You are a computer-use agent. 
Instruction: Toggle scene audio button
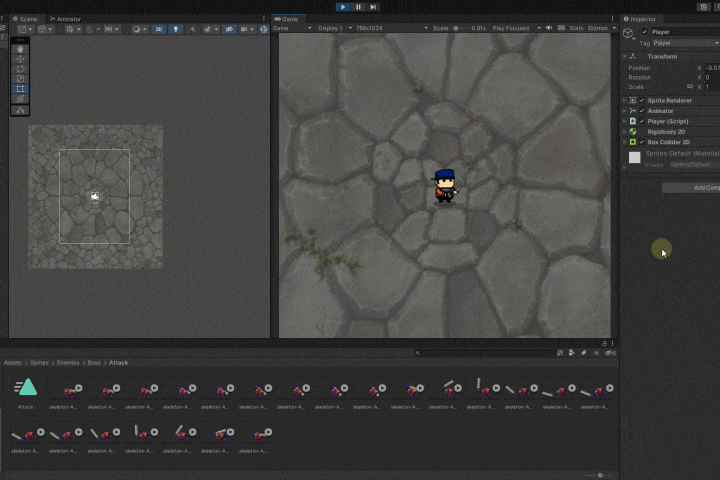(x=192, y=29)
